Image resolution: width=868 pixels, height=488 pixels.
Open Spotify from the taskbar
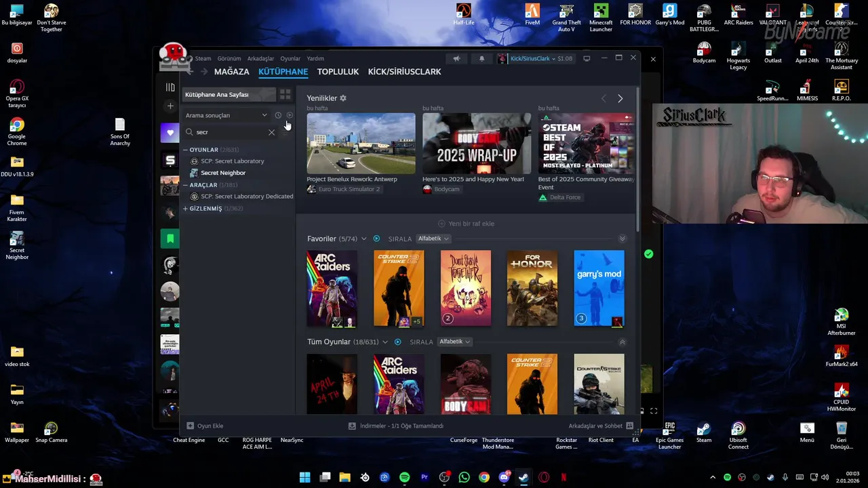pyautogui.click(x=405, y=477)
